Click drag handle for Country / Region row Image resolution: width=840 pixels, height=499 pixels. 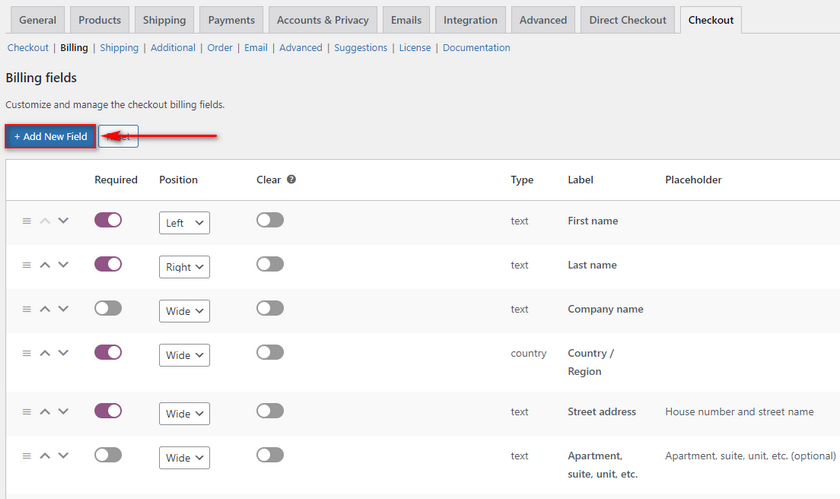tap(26, 353)
